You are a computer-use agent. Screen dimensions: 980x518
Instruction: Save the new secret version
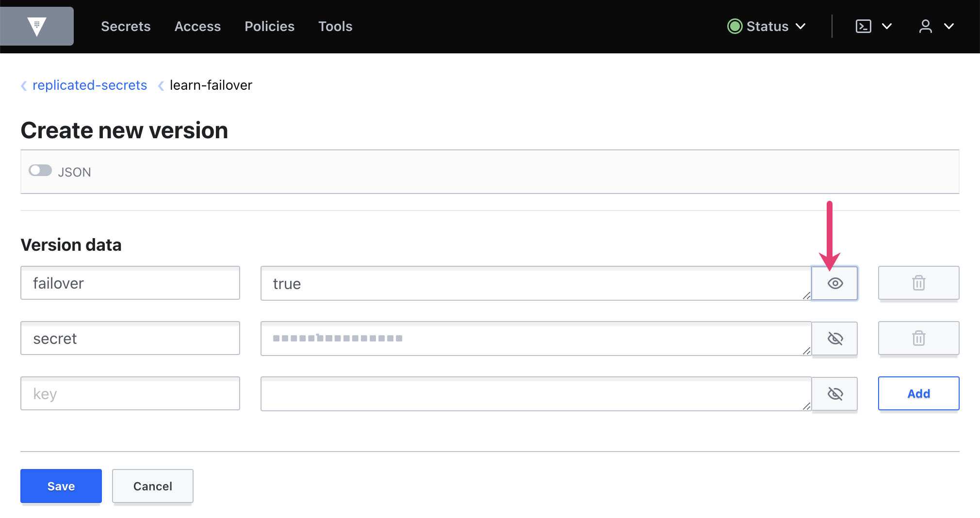click(x=61, y=486)
